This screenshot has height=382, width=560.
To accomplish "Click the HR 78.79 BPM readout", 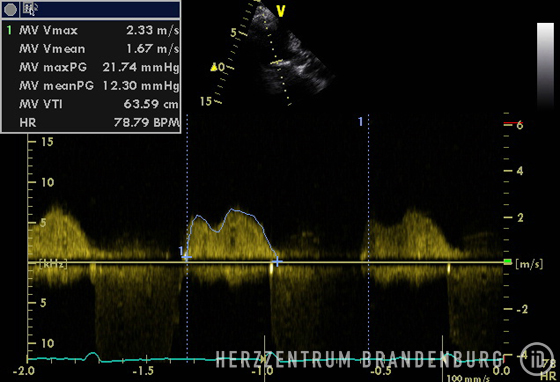I will [92, 123].
